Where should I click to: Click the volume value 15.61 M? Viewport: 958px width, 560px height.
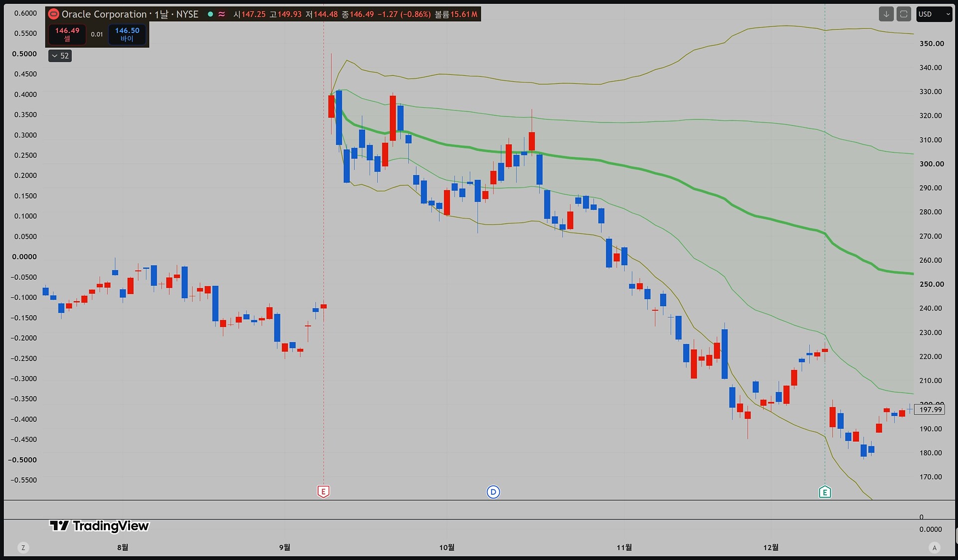pos(464,14)
